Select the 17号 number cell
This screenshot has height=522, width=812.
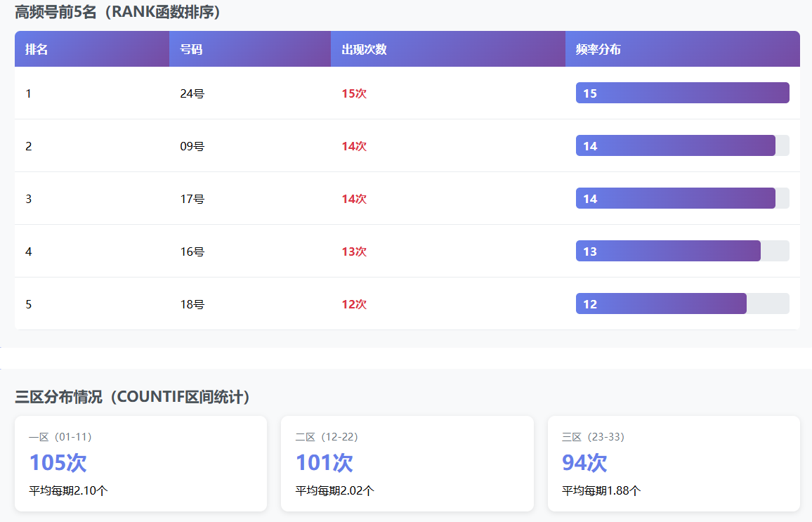192,199
